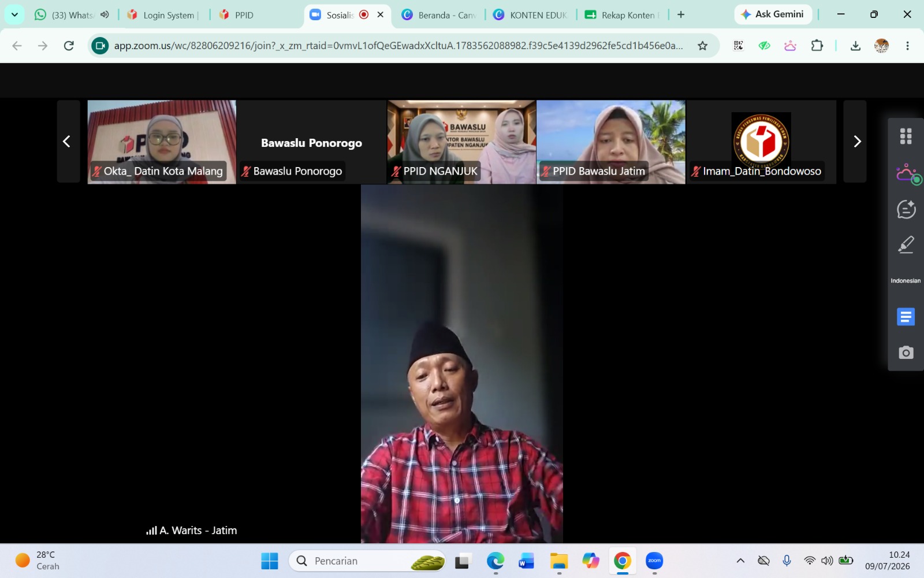Open the AI chat sparkle icon
Image resolution: width=924 pixels, height=578 pixels.
[x=906, y=209]
